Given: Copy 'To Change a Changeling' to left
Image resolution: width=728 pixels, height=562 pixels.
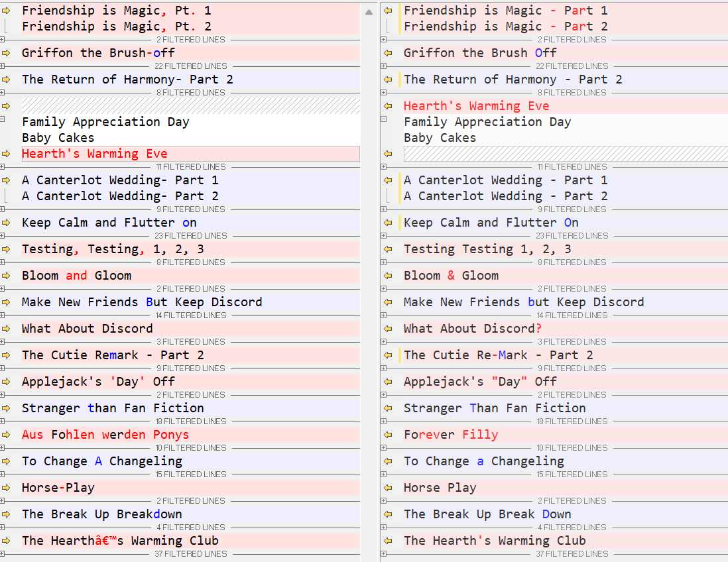Looking at the screenshot, I should [388, 461].
